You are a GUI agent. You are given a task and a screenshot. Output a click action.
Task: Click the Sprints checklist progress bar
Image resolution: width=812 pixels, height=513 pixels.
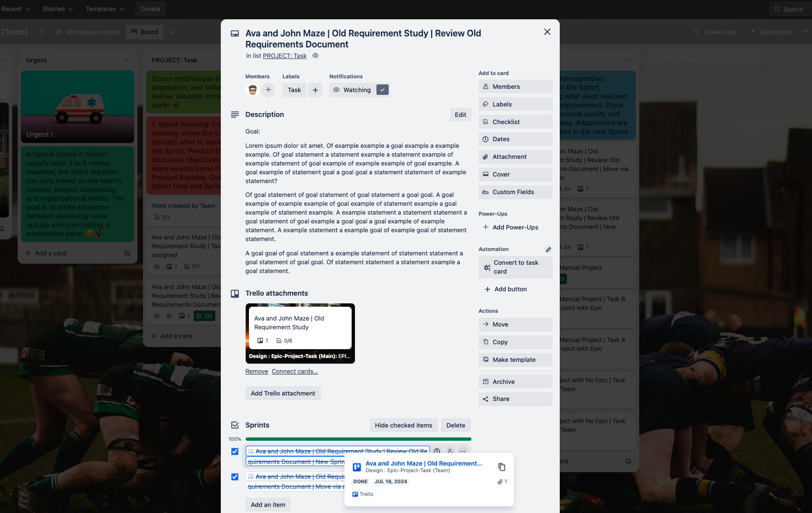(x=358, y=439)
